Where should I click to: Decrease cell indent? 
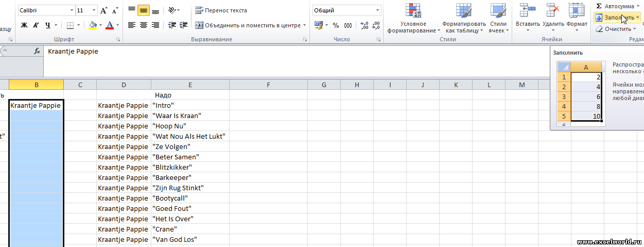[172, 25]
